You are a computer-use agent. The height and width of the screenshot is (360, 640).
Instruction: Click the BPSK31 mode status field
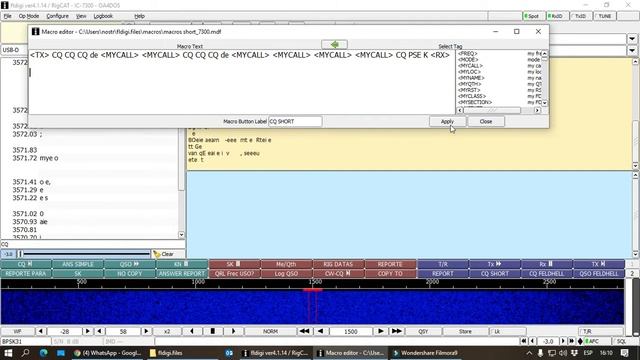pyautogui.click(x=25, y=341)
